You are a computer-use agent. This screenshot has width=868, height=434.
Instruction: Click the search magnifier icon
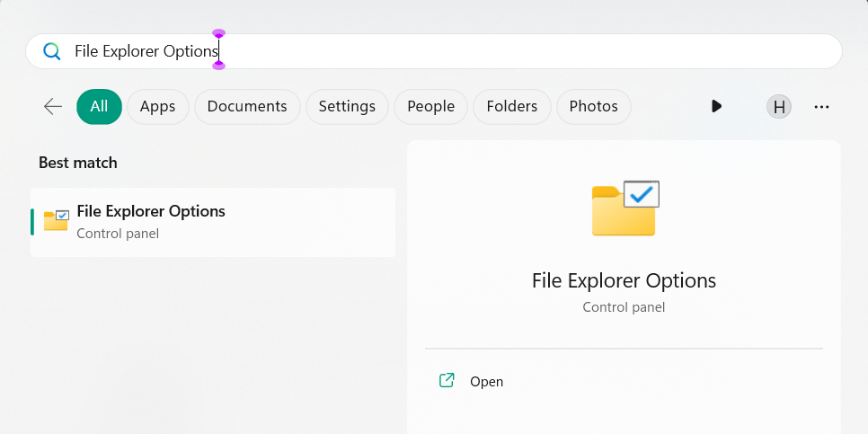52,52
